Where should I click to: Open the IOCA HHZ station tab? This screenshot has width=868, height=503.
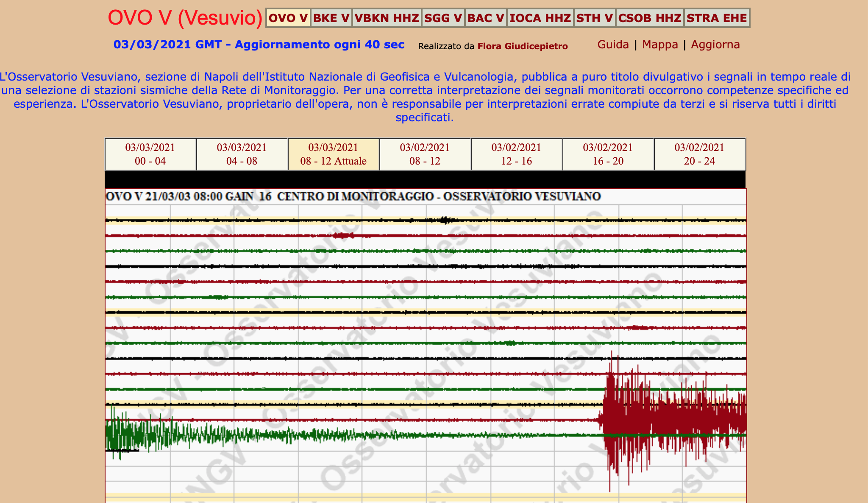pyautogui.click(x=540, y=18)
